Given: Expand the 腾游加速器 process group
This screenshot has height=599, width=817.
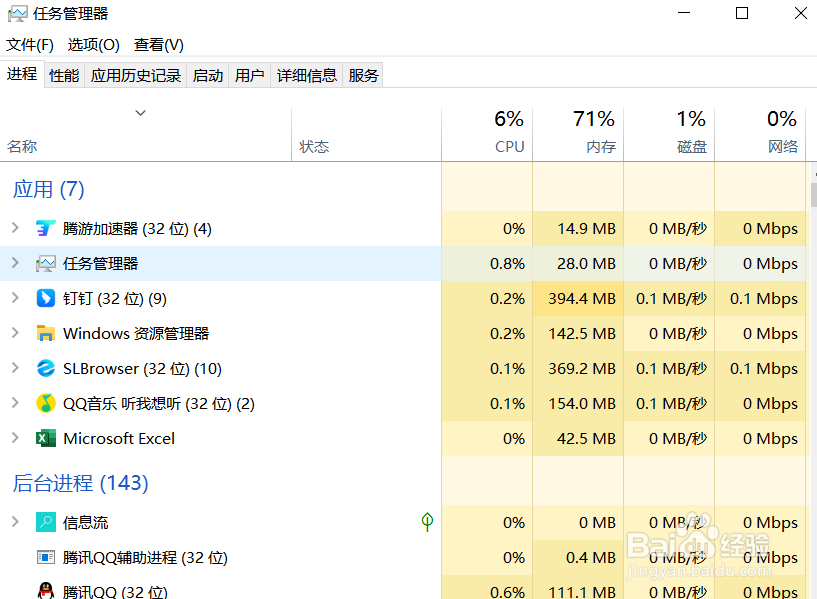Looking at the screenshot, I should [x=15, y=228].
